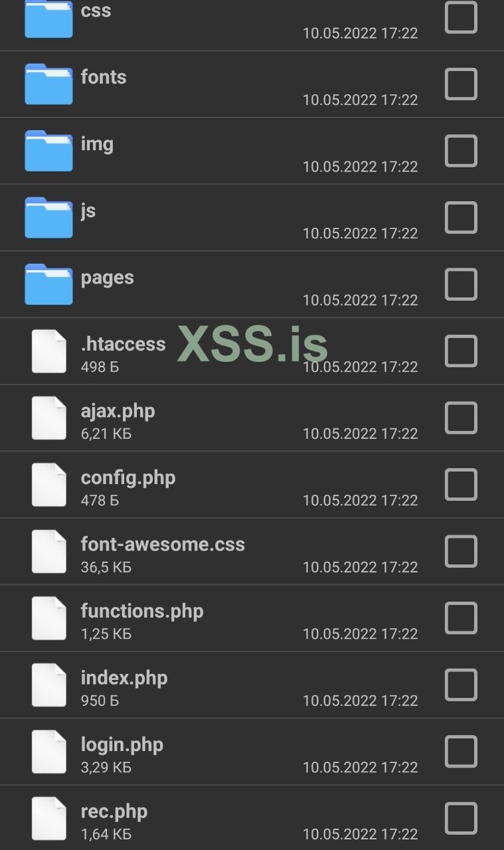
Task: Mark the functions.php checkbox
Action: pyautogui.click(x=461, y=618)
